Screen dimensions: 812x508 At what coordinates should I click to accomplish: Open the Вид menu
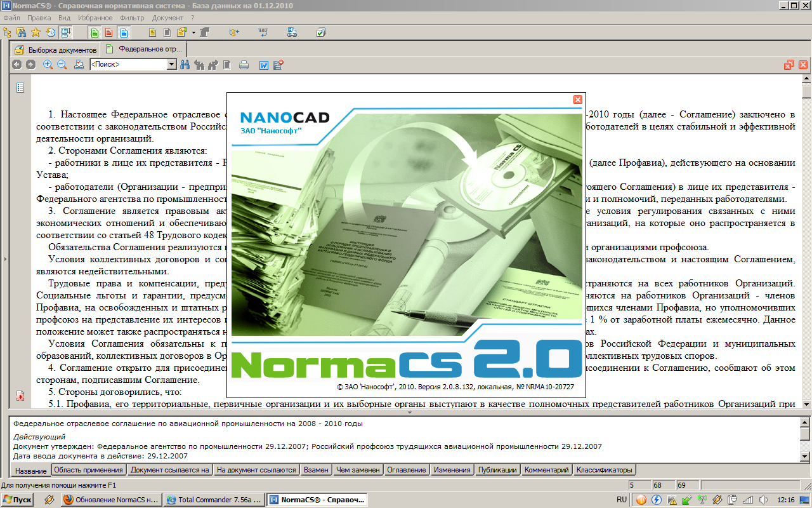point(64,18)
